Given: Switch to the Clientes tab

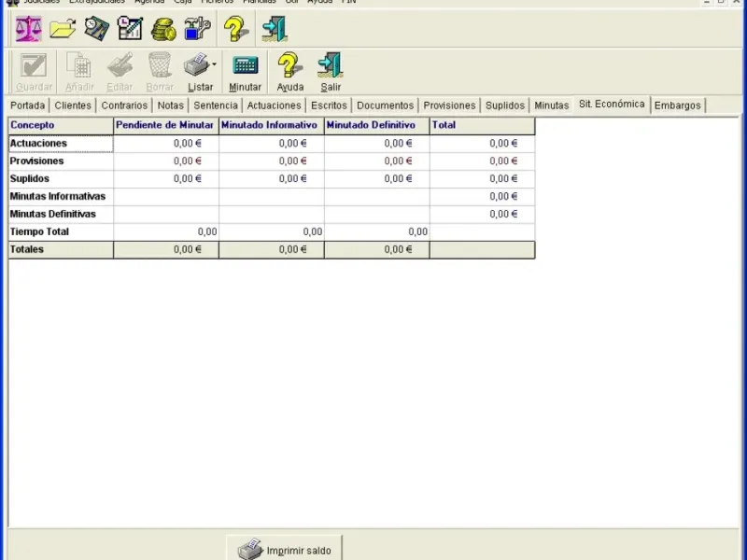Looking at the screenshot, I should coord(73,105).
